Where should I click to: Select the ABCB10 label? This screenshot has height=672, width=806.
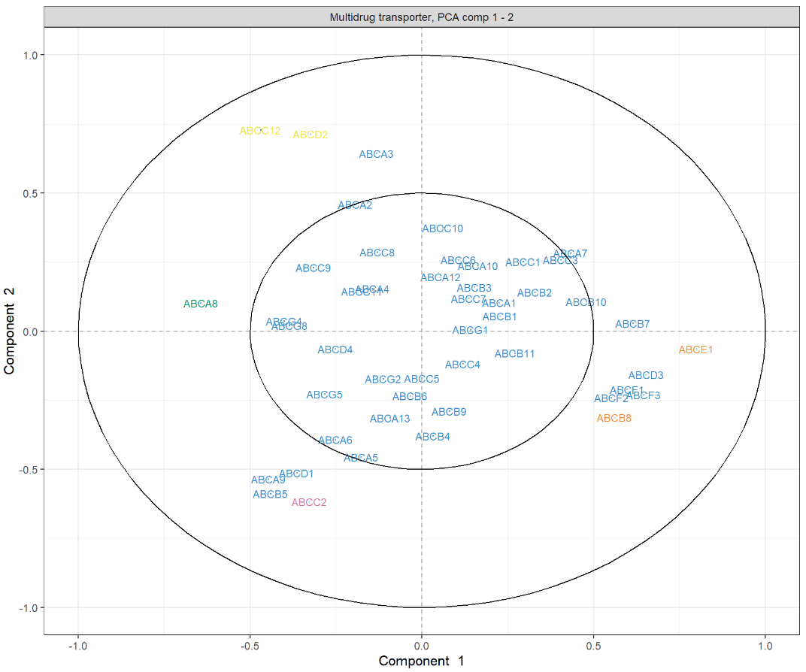(586, 303)
